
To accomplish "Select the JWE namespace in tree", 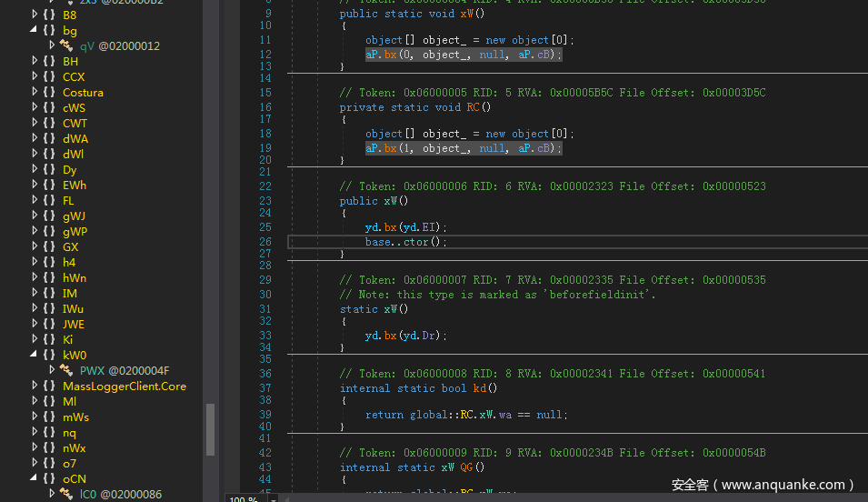I will 73,324.
